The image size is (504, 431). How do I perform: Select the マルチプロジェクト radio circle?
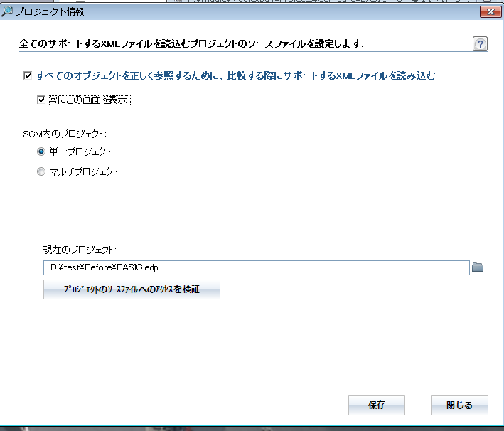coord(41,171)
